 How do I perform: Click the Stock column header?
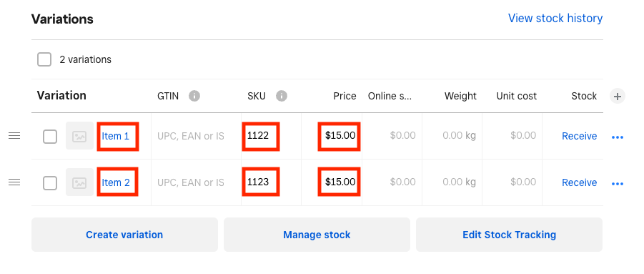pos(584,96)
